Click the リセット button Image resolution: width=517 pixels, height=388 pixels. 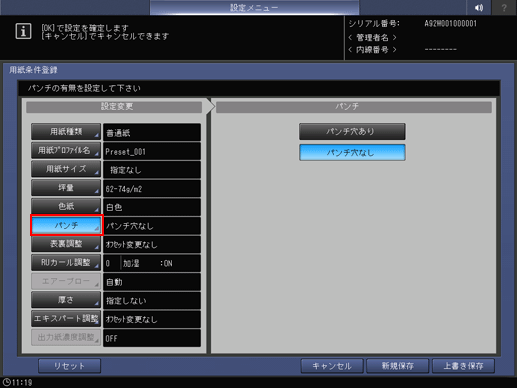[x=69, y=366]
